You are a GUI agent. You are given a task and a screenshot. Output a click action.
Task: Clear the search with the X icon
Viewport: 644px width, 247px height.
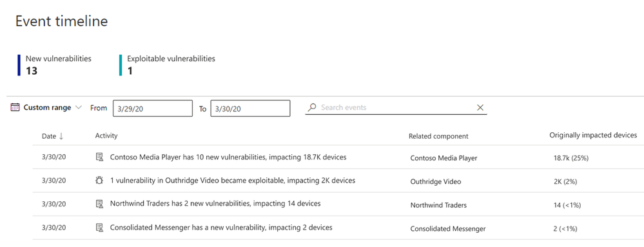480,108
